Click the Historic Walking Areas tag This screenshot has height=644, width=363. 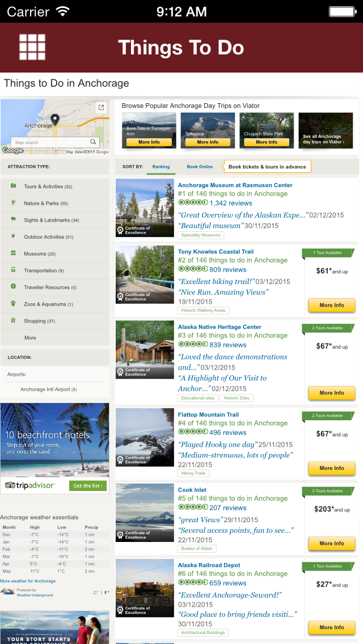203,310
